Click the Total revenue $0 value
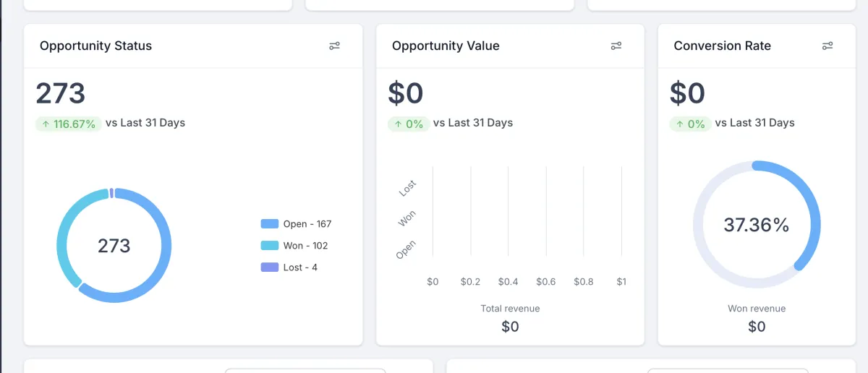This screenshot has width=868, height=373. [x=510, y=327]
